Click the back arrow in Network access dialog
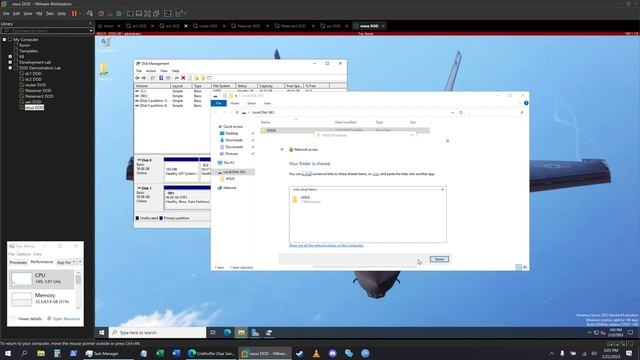The image size is (640, 360). tap(282, 149)
